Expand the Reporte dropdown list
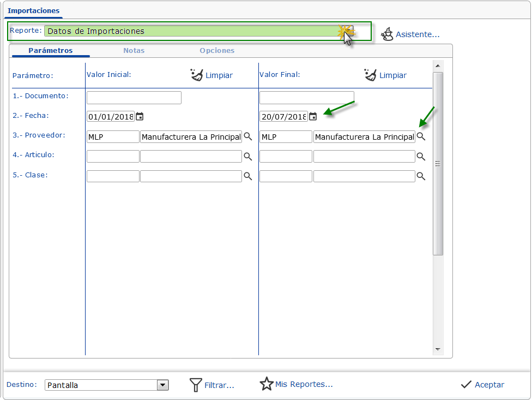Viewport: 532px width, 400px height. pos(348,31)
